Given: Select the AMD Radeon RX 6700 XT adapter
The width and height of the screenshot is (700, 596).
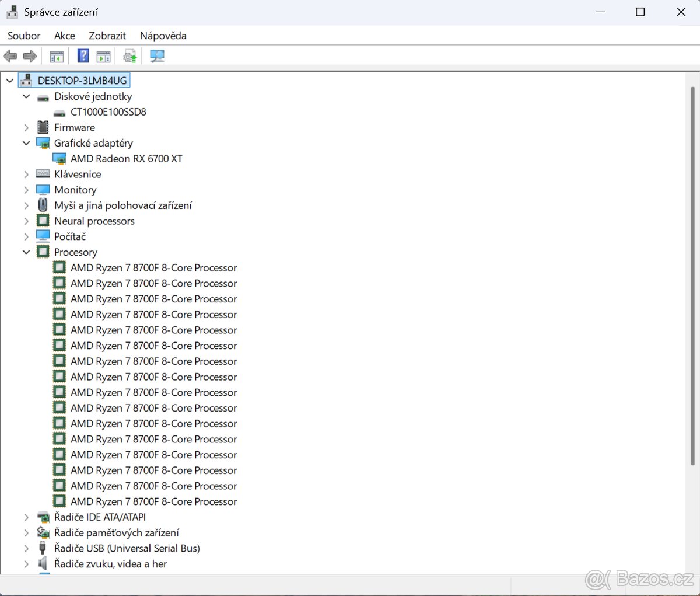Looking at the screenshot, I should pos(126,159).
